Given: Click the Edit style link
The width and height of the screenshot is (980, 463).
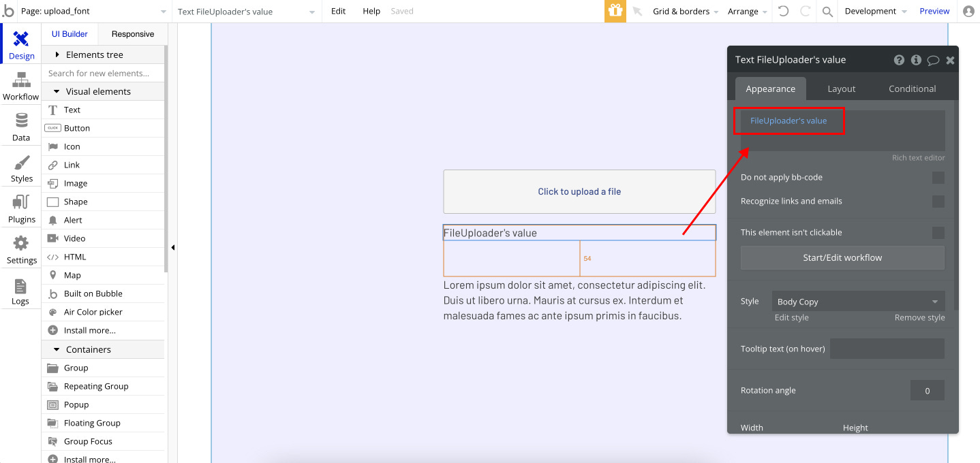Looking at the screenshot, I should coord(791,317).
